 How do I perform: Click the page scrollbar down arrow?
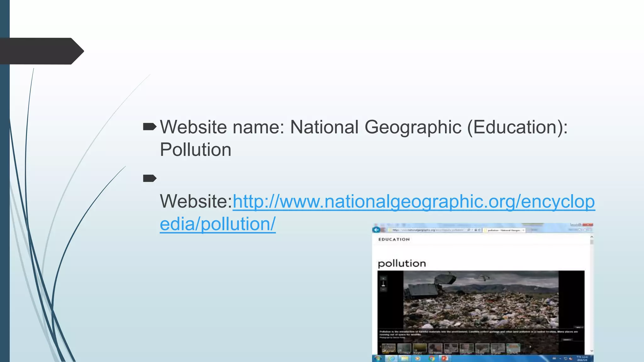coord(591,351)
